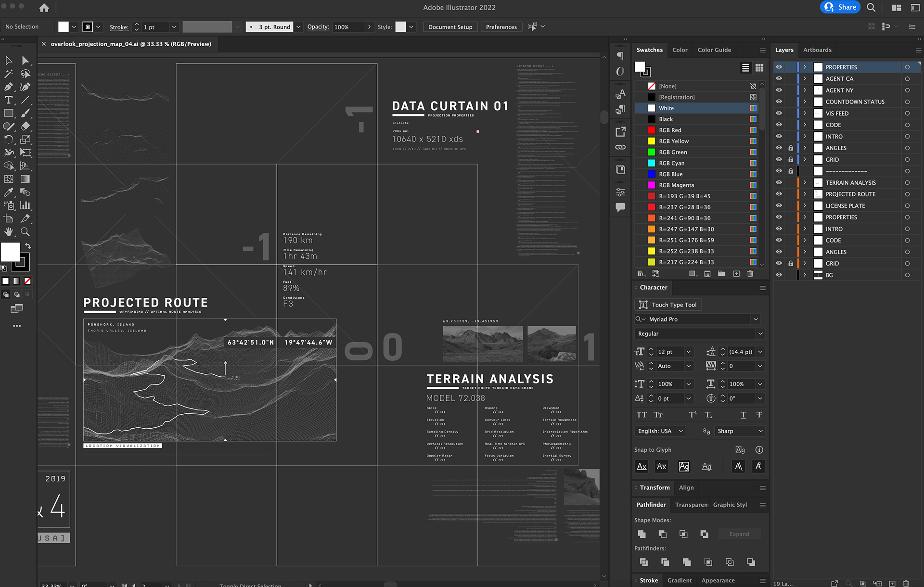Select the Type tool
Screen dimensions: 924x587
point(9,100)
